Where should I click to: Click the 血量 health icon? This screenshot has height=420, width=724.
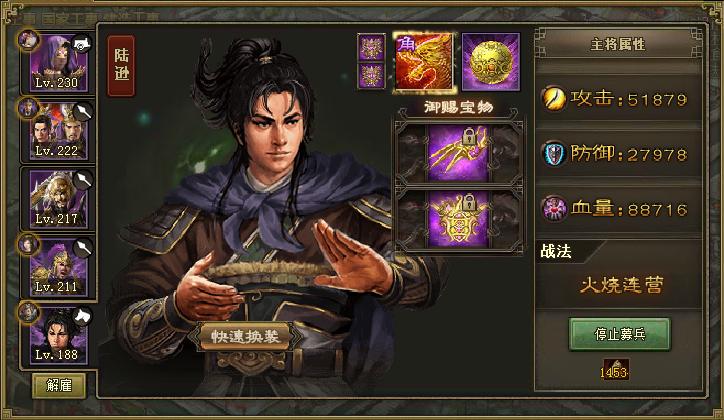[x=554, y=209]
